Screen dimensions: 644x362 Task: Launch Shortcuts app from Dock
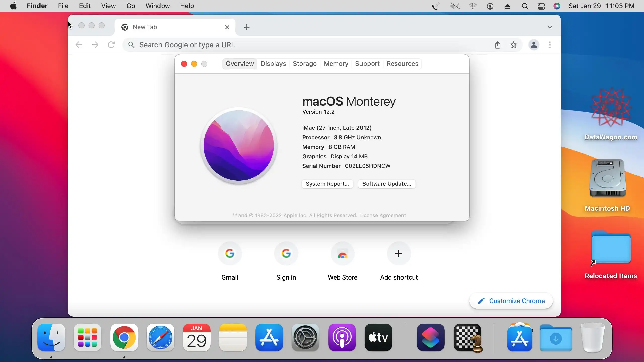coord(430,337)
